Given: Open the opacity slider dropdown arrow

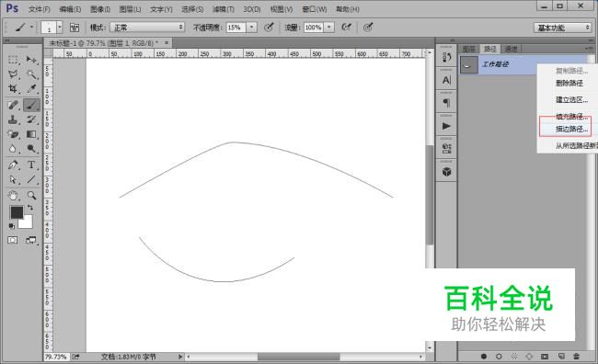Looking at the screenshot, I should (x=251, y=27).
